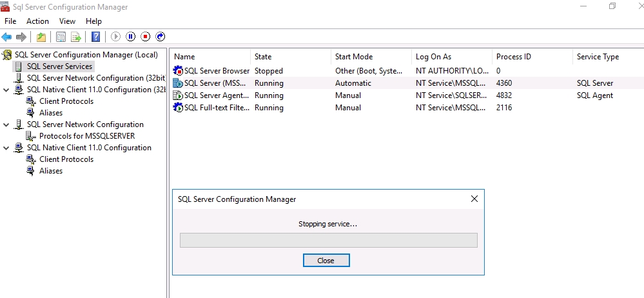
Task: Dismiss the Stopping service dialog with X
Action: click(474, 199)
